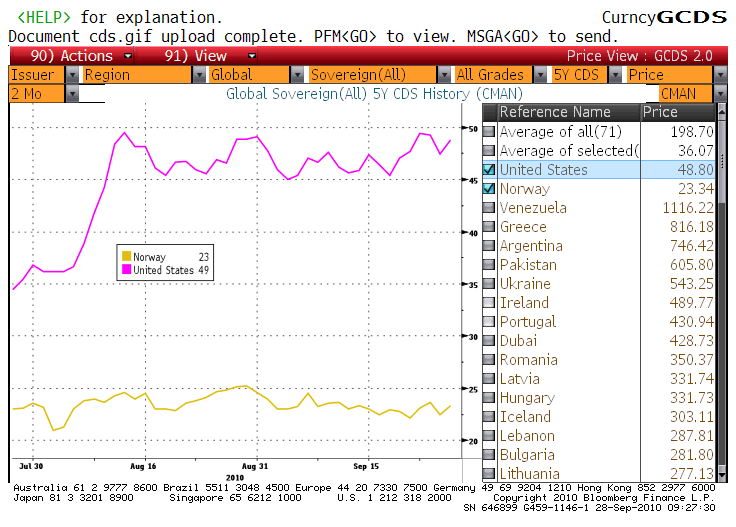Click the Average of all price 198.70
Image resolution: width=736 pixels, height=527 pixels.
[691, 131]
